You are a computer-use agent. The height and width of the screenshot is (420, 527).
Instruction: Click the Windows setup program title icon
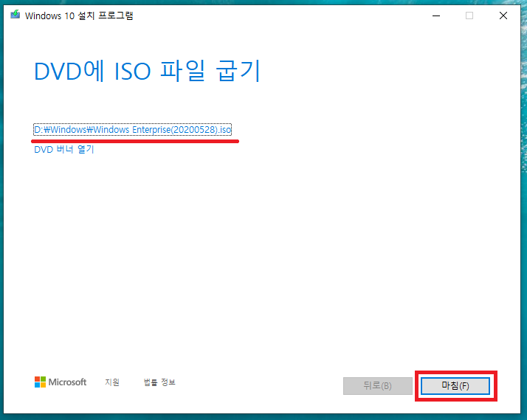pyautogui.click(x=15, y=15)
